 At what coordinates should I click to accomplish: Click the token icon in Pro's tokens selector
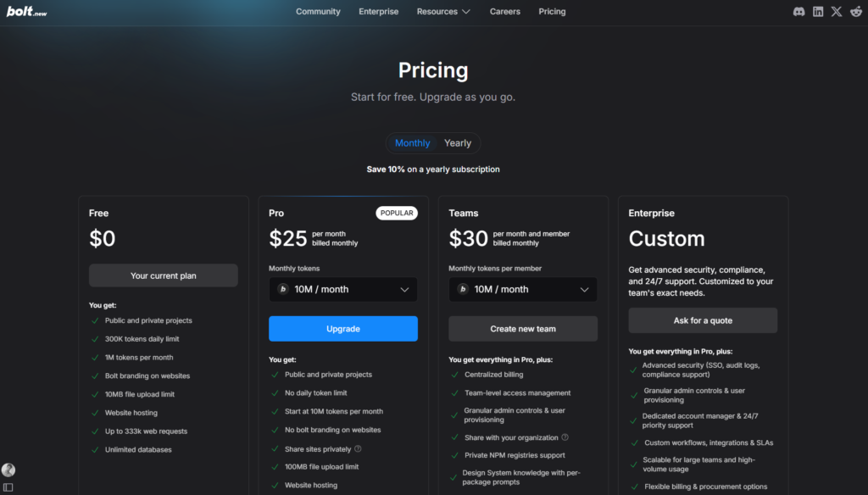click(x=284, y=289)
